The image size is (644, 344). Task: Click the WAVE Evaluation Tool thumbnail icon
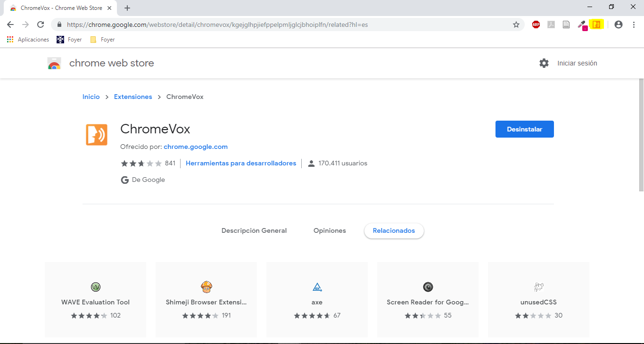click(x=95, y=287)
